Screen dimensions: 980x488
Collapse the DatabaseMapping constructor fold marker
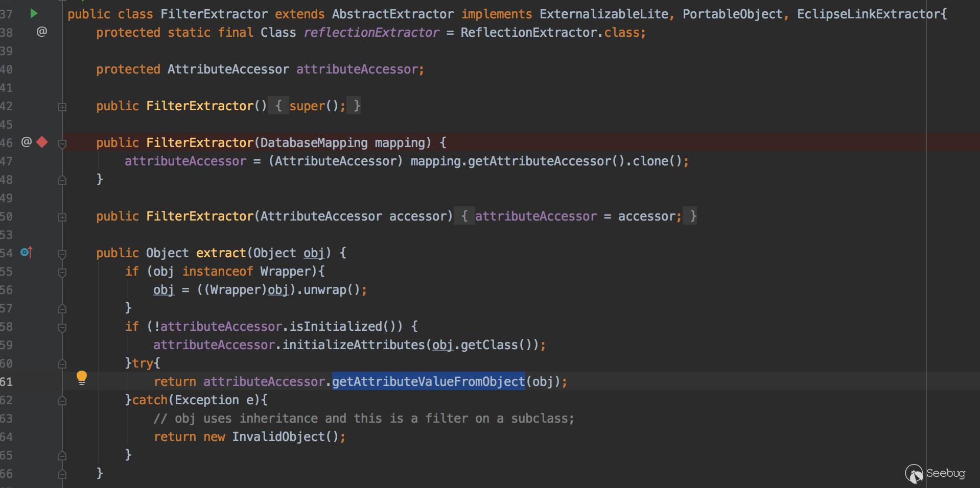click(x=62, y=144)
